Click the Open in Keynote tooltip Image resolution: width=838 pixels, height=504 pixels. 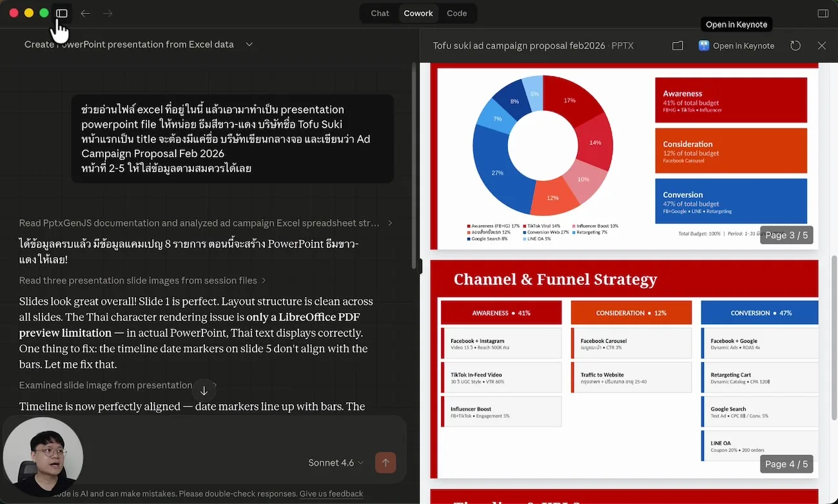[736, 24]
